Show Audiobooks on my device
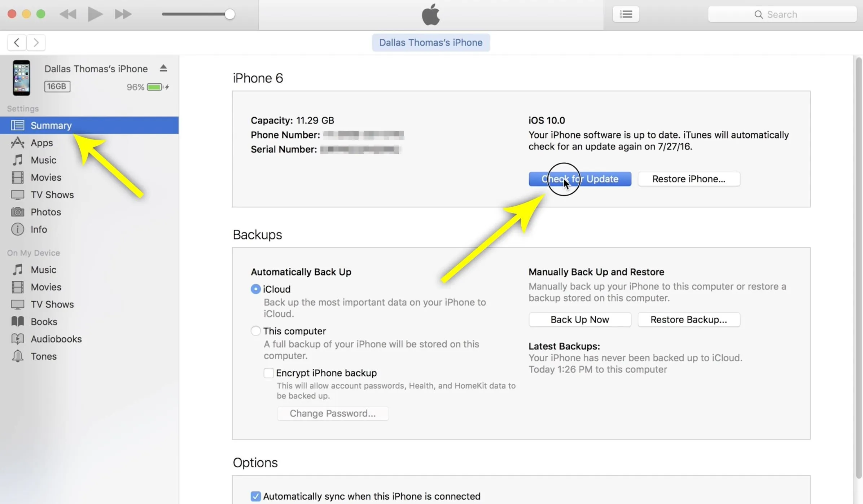This screenshot has height=504, width=863. tap(89, 339)
